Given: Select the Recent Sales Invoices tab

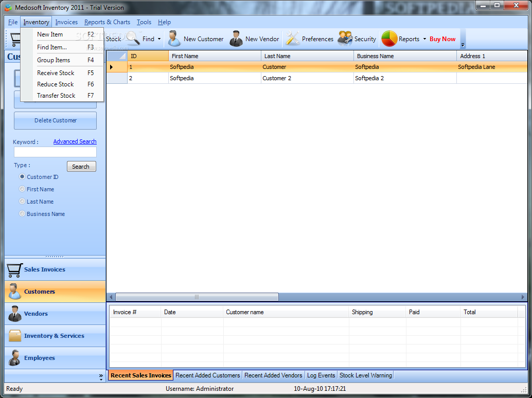Looking at the screenshot, I should (x=141, y=375).
